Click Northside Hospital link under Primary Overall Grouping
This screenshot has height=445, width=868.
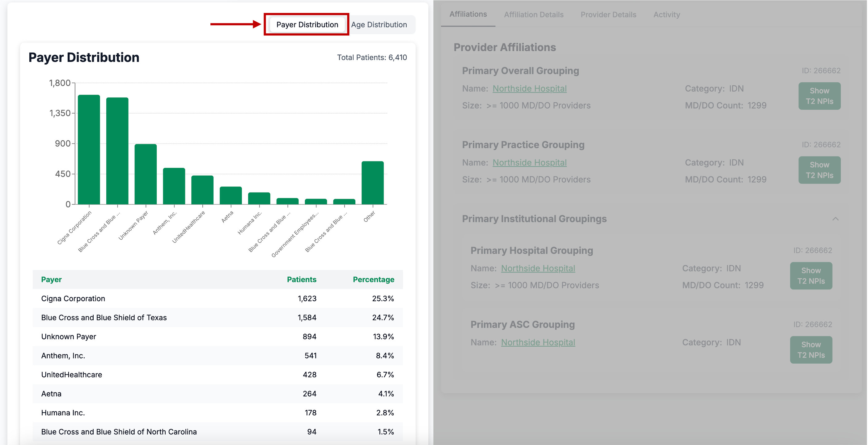click(x=529, y=89)
